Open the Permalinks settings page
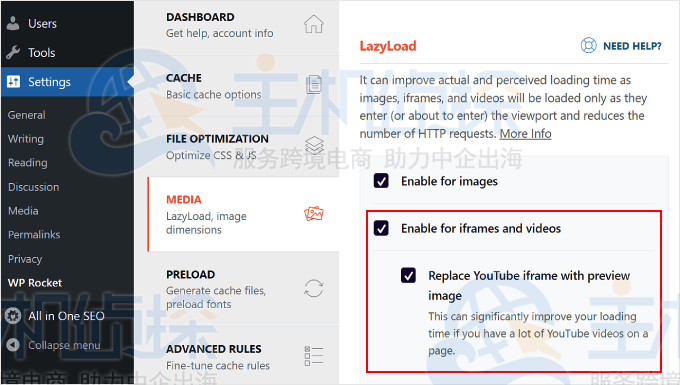Viewport: 680px width, 385px height. tap(34, 235)
